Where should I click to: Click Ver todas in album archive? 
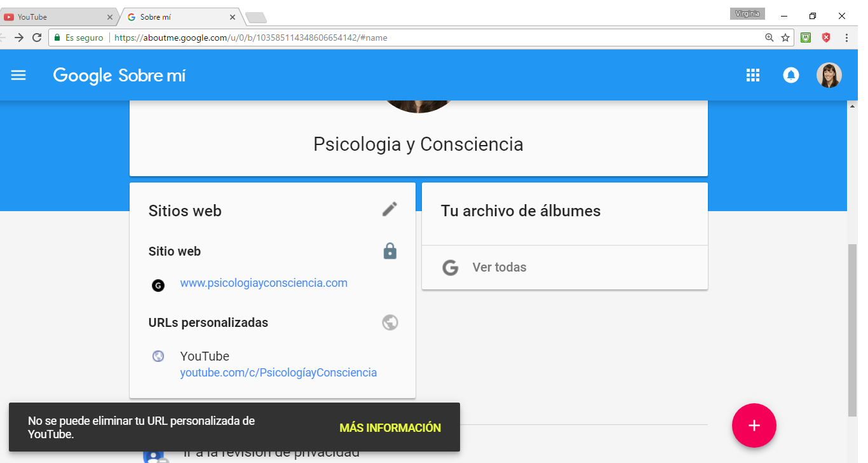(x=499, y=267)
